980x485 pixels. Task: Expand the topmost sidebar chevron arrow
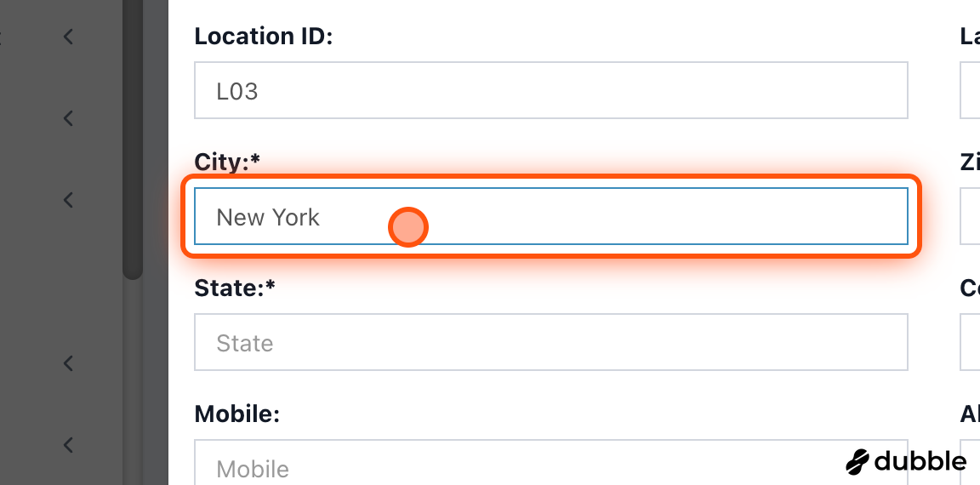(x=69, y=37)
